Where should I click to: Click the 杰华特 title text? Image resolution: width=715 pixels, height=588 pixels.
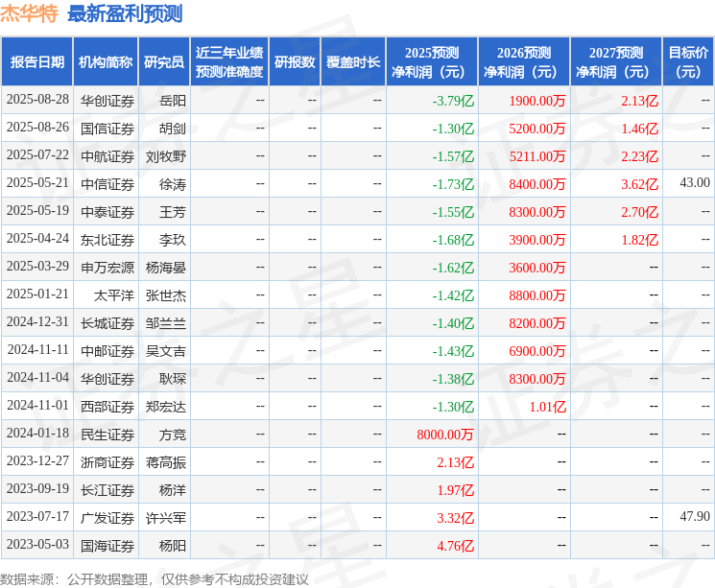(29, 13)
